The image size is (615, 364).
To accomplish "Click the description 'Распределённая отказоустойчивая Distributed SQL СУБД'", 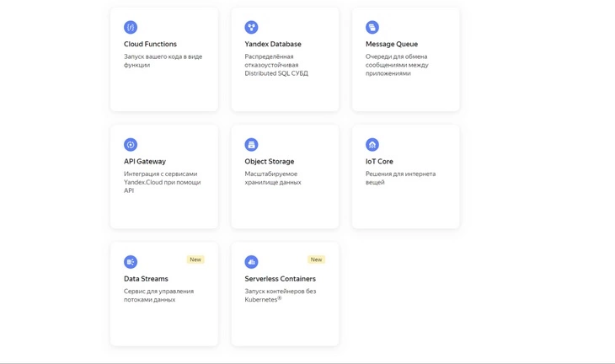I will [x=276, y=65].
